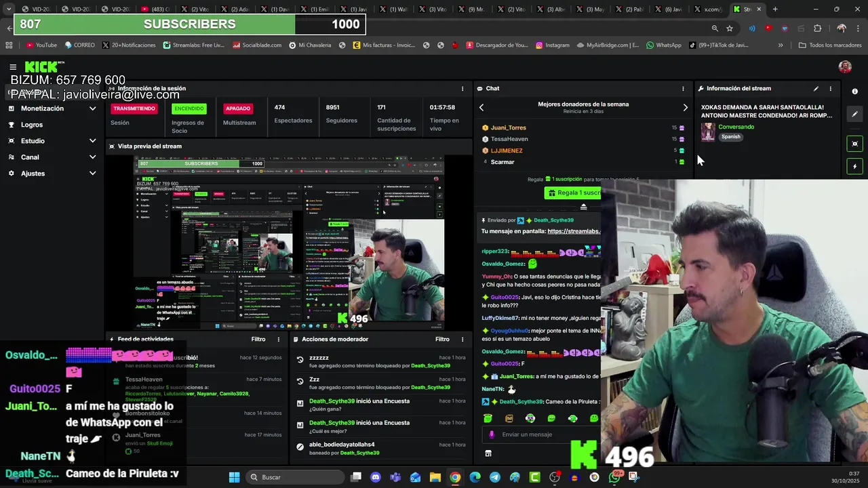Click the Windows Start button
Image resolution: width=868 pixels, height=488 pixels.
click(234, 477)
